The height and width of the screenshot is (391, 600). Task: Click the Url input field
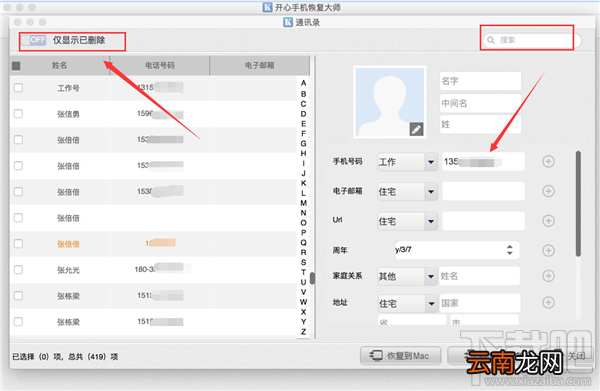[x=484, y=221]
